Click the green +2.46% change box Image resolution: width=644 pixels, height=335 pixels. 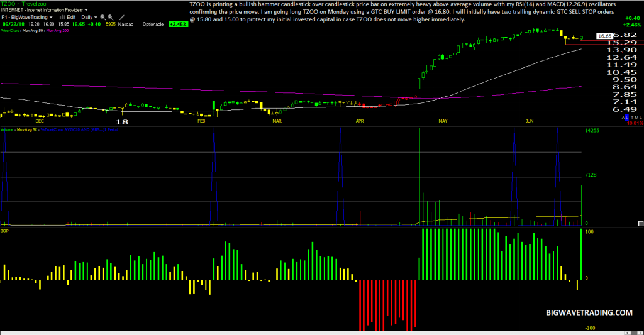pyautogui.click(x=178, y=25)
